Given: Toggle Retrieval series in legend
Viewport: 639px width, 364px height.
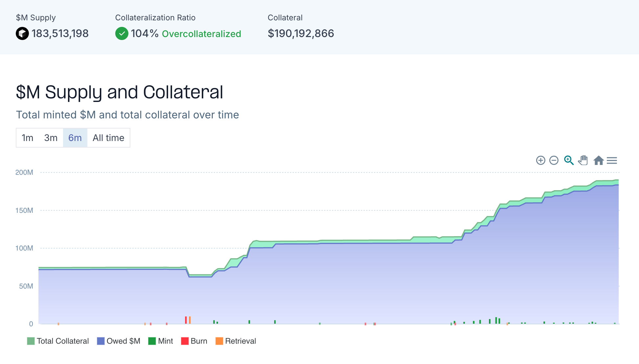Looking at the screenshot, I should tap(240, 341).
